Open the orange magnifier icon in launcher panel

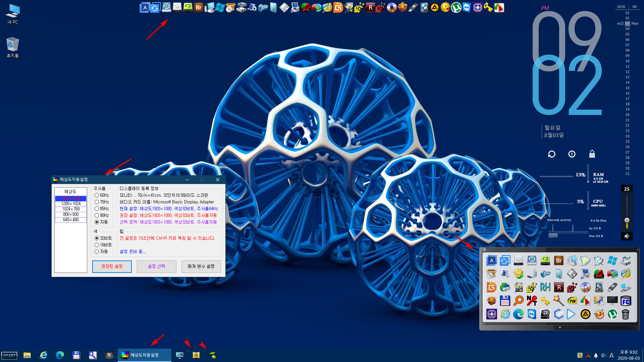point(518,301)
